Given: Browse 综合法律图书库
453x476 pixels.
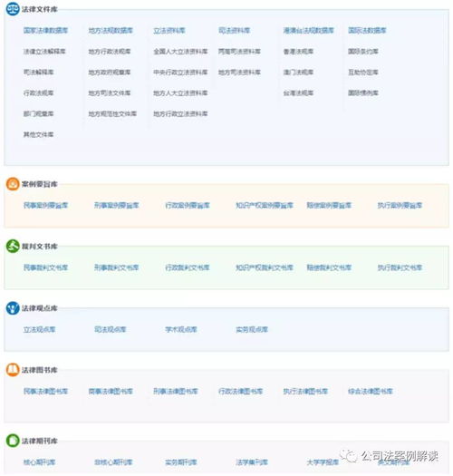Looking at the screenshot, I should point(371,391).
